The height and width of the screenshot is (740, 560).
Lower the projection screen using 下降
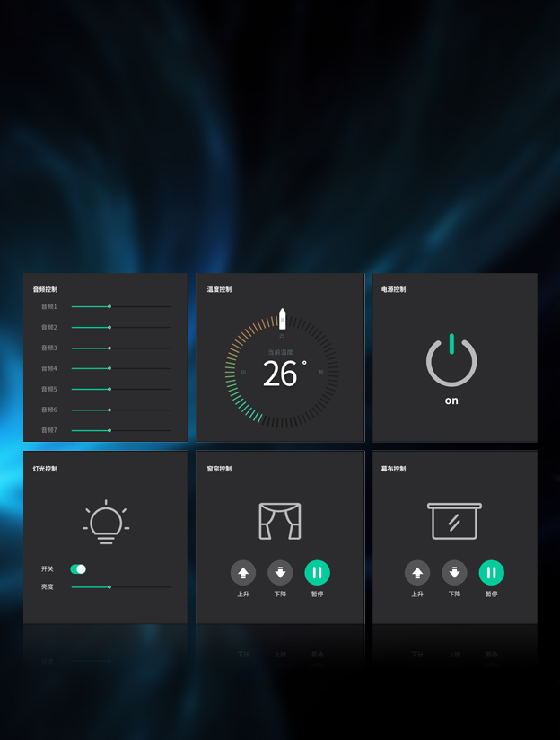(x=454, y=573)
